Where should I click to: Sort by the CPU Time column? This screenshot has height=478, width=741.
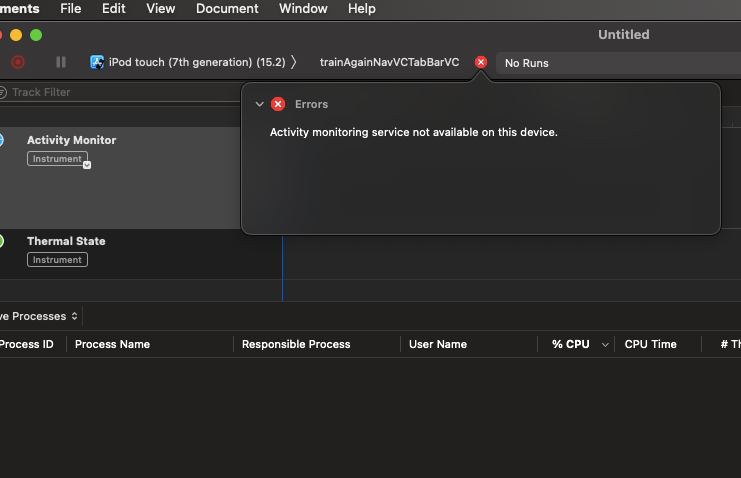click(x=650, y=344)
